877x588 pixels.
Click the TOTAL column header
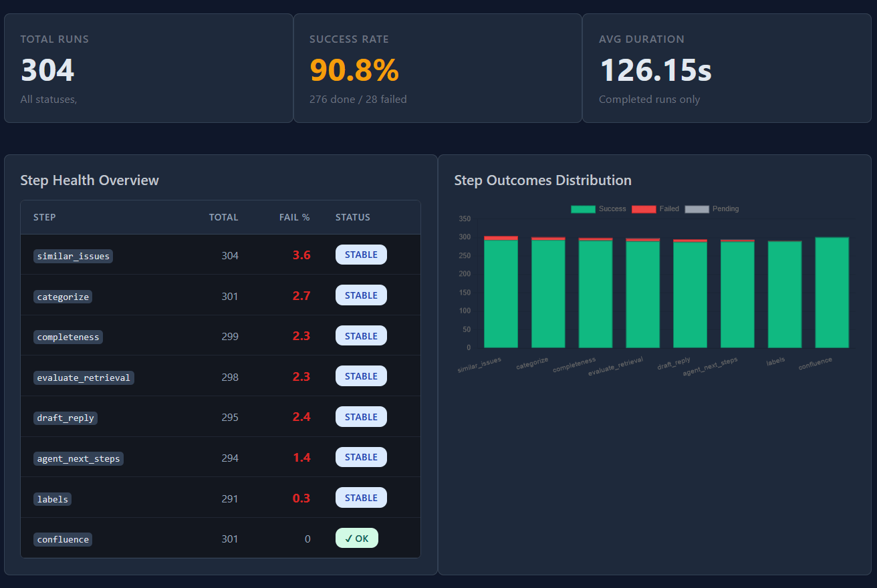(223, 217)
